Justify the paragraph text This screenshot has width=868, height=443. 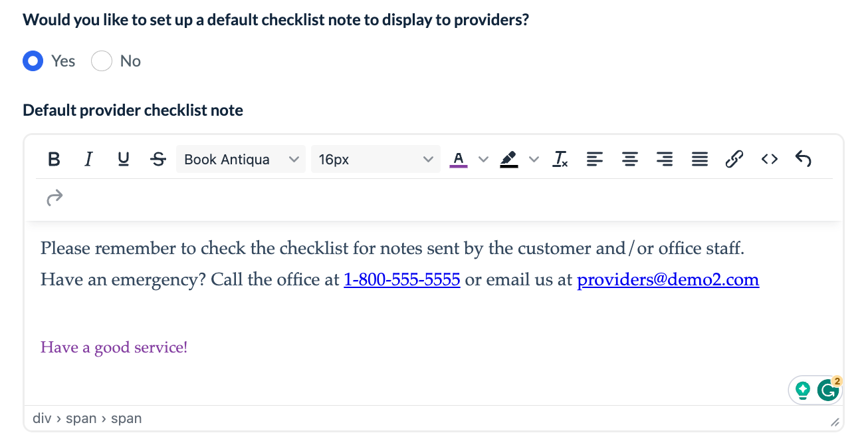click(699, 159)
